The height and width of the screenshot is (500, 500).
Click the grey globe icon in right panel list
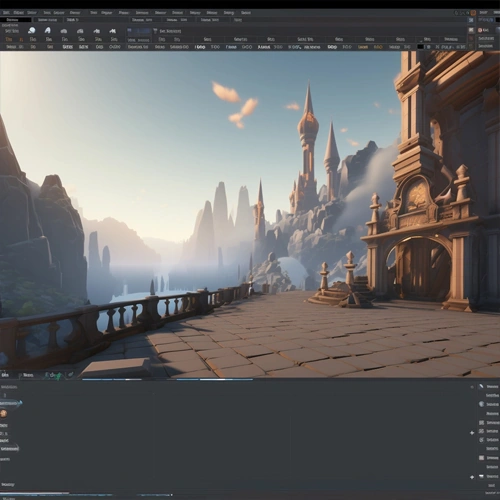[x=481, y=404]
